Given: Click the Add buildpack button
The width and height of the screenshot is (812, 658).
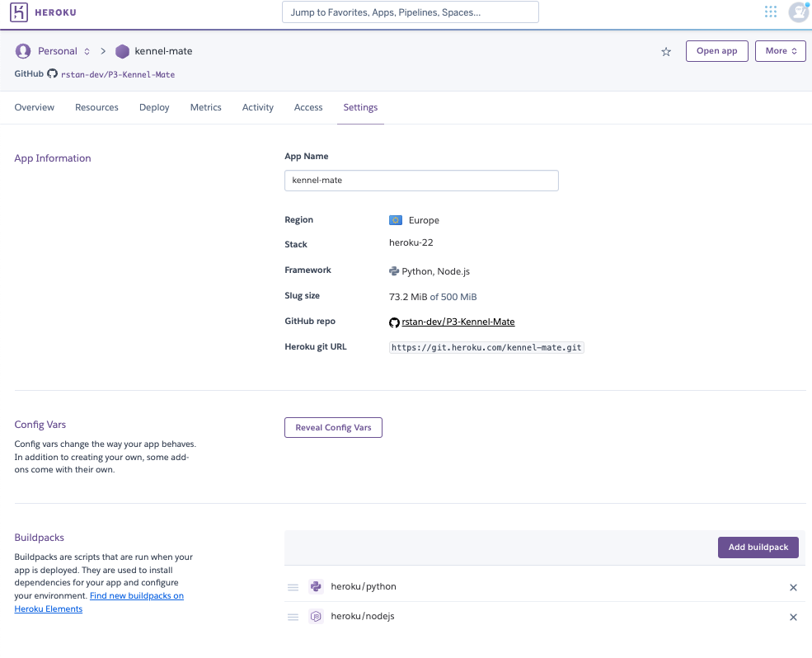Looking at the screenshot, I should click(x=758, y=548).
